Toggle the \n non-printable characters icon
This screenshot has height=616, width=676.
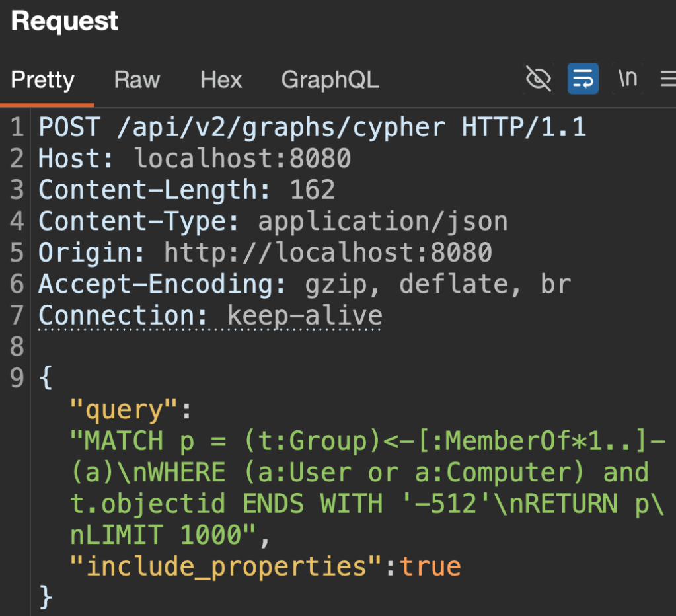pos(627,79)
